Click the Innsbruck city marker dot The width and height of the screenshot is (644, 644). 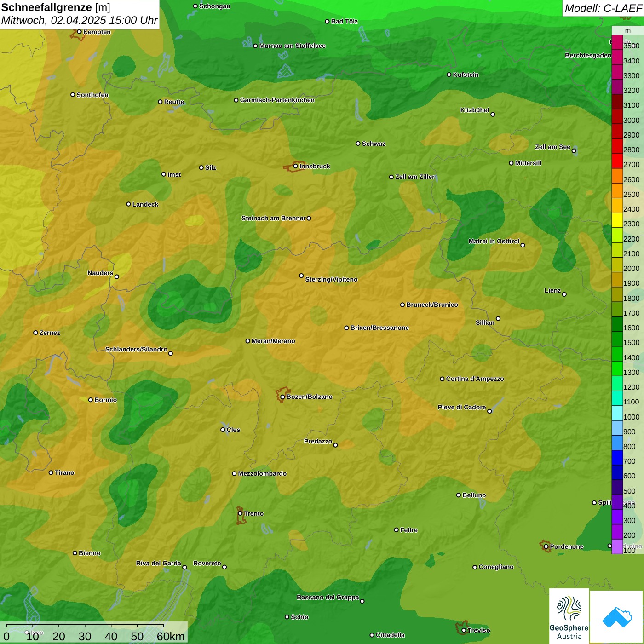click(296, 166)
